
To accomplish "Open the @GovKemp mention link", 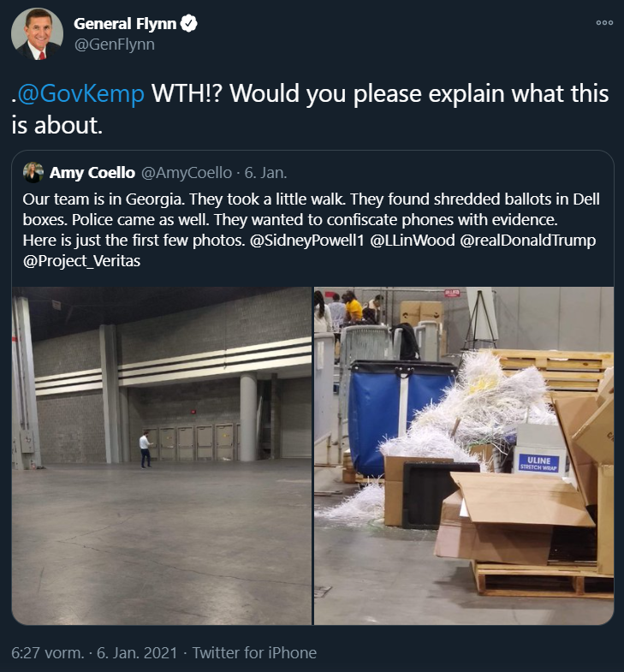I will [x=81, y=93].
